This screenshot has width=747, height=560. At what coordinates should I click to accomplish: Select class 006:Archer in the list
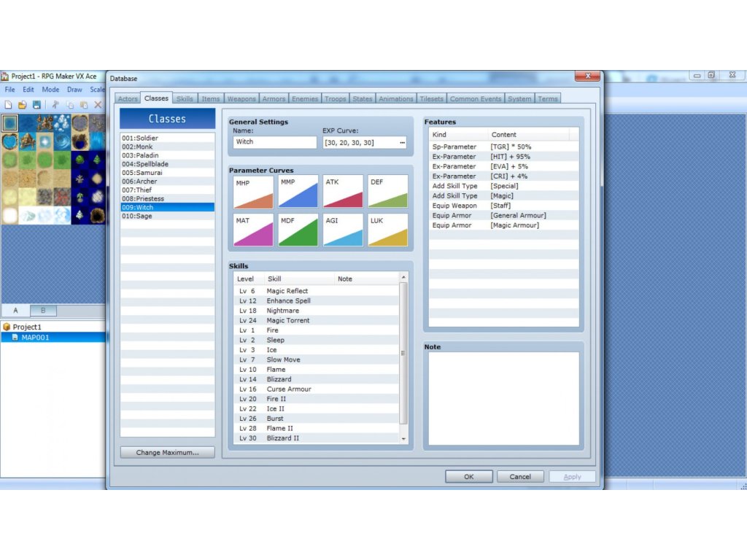tap(167, 181)
